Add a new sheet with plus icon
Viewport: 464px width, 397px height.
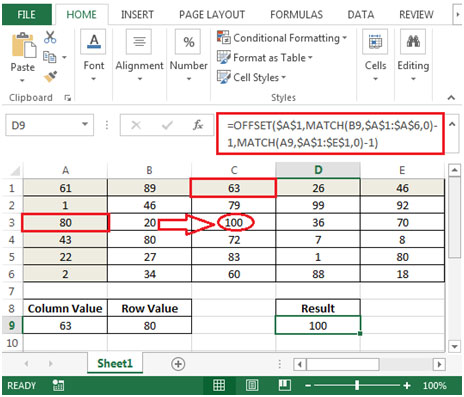point(178,364)
